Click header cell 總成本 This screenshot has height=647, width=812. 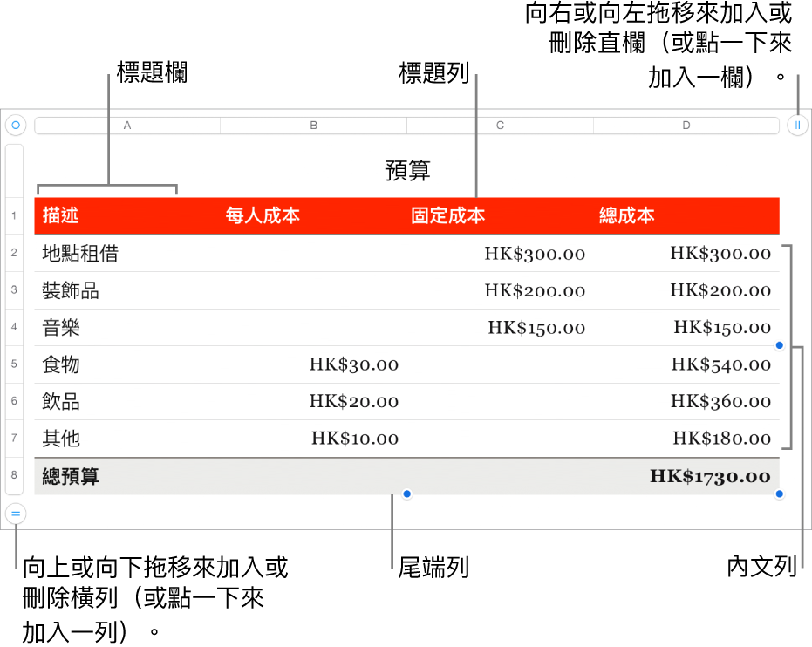pos(686,216)
